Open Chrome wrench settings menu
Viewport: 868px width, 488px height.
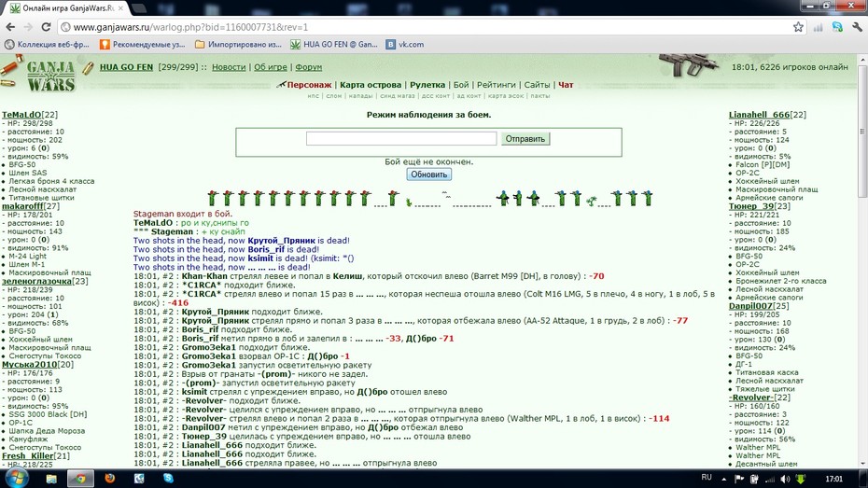tap(857, 27)
